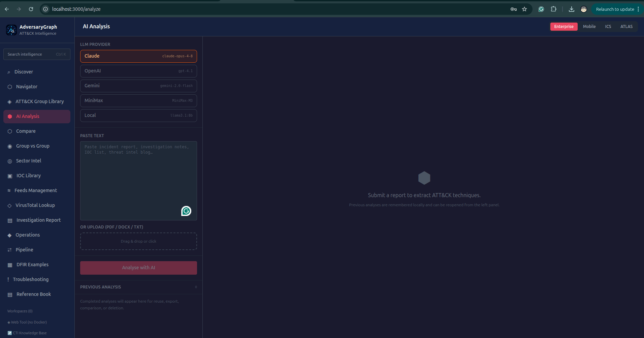644x338 pixels.
Task: Bookmark this page with star icon
Action: tap(524, 9)
